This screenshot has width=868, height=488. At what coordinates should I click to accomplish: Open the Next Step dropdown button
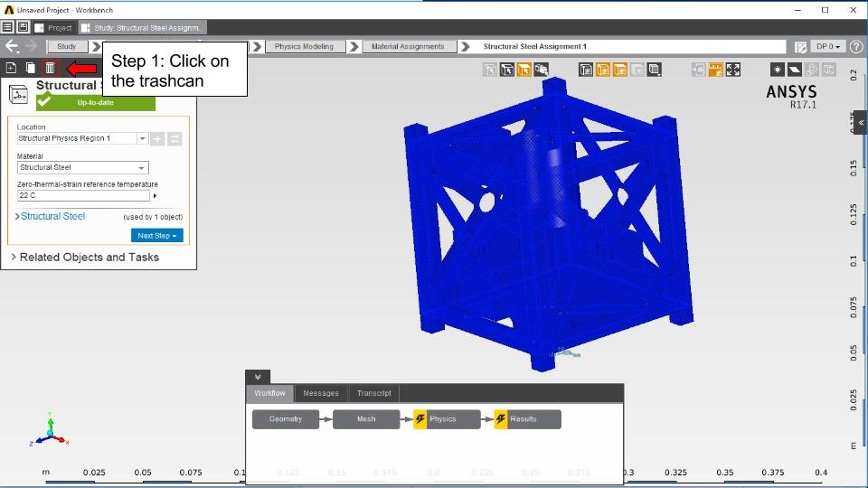click(157, 236)
